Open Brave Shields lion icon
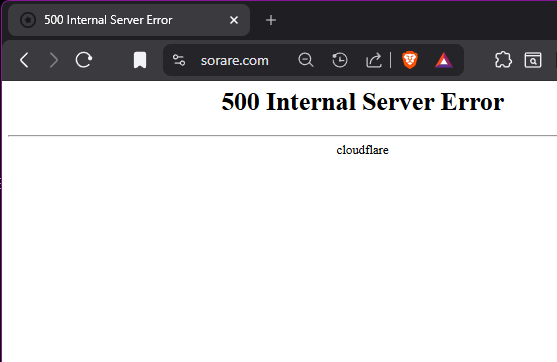Screen dimensions: 557x362 click(x=410, y=60)
